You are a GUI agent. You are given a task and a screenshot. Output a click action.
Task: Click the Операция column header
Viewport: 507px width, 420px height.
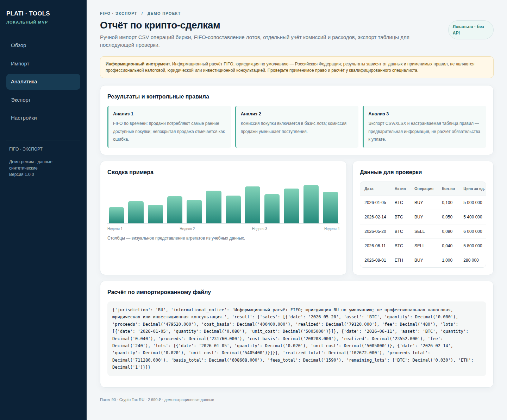pyautogui.click(x=424, y=189)
